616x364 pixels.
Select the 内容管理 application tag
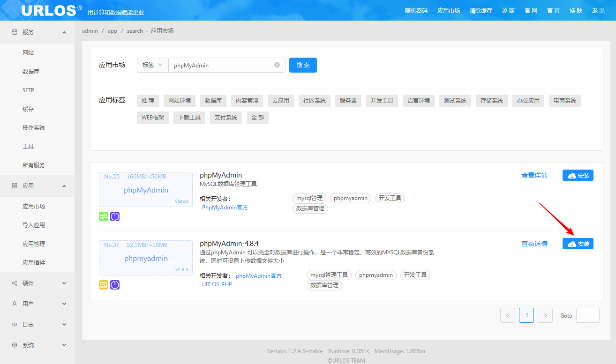pyautogui.click(x=247, y=101)
